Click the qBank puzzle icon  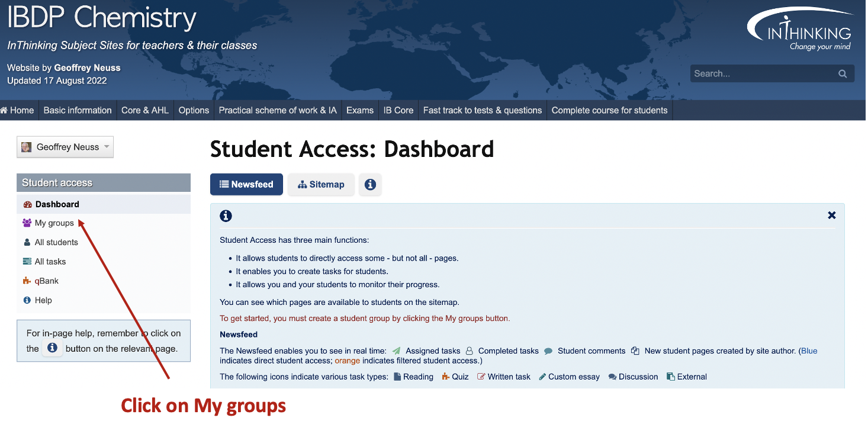pyautogui.click(x=27, y=281)
